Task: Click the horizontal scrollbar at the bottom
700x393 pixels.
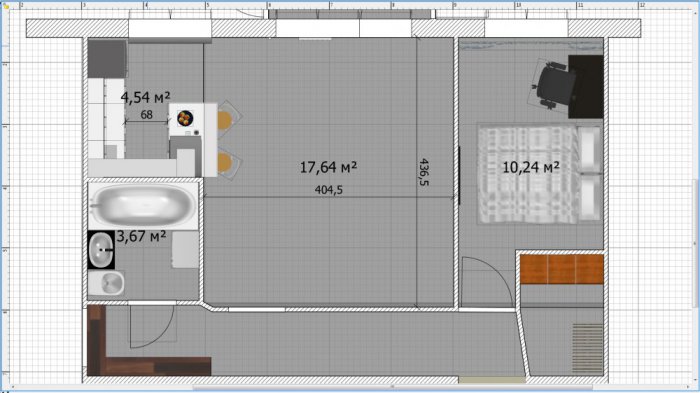Action: pos(393,387)
